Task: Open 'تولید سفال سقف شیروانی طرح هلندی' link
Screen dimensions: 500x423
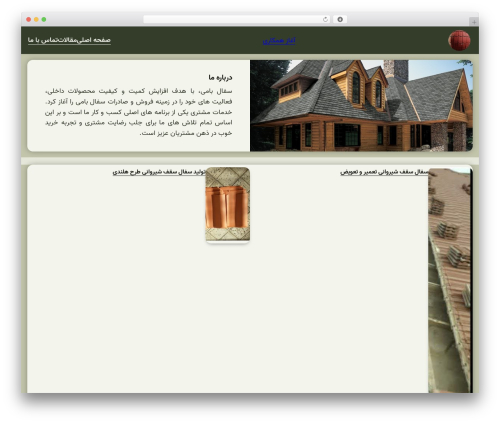Action: (159, 172)
